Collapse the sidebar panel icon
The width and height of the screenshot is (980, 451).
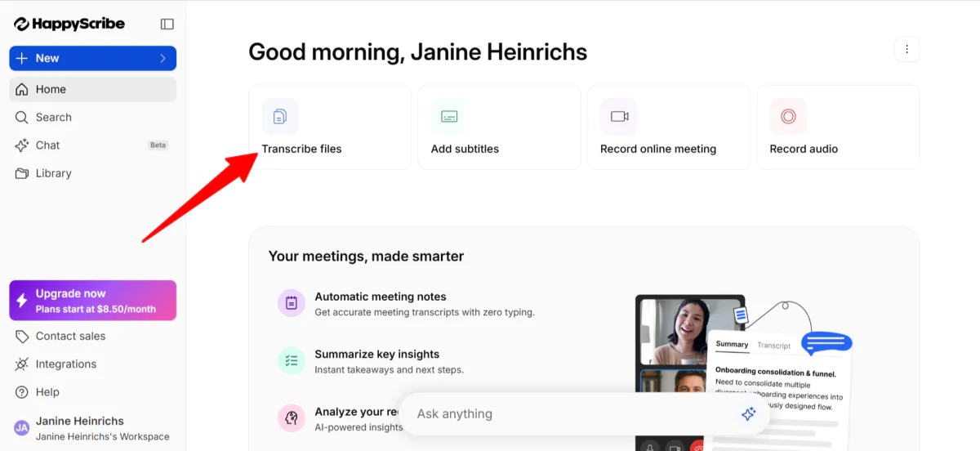coord(167,25)
